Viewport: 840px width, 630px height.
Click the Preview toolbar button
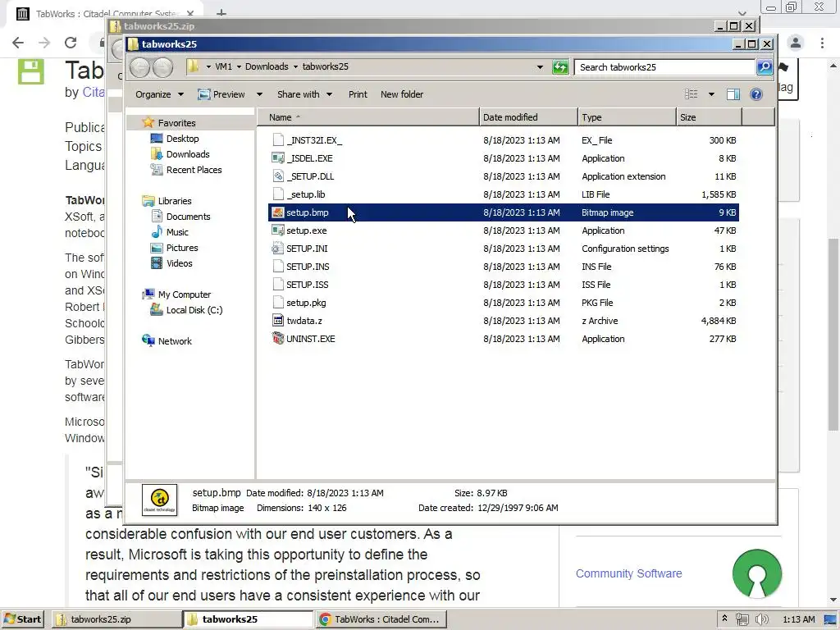pyautogui.click(x=221, y=94)
